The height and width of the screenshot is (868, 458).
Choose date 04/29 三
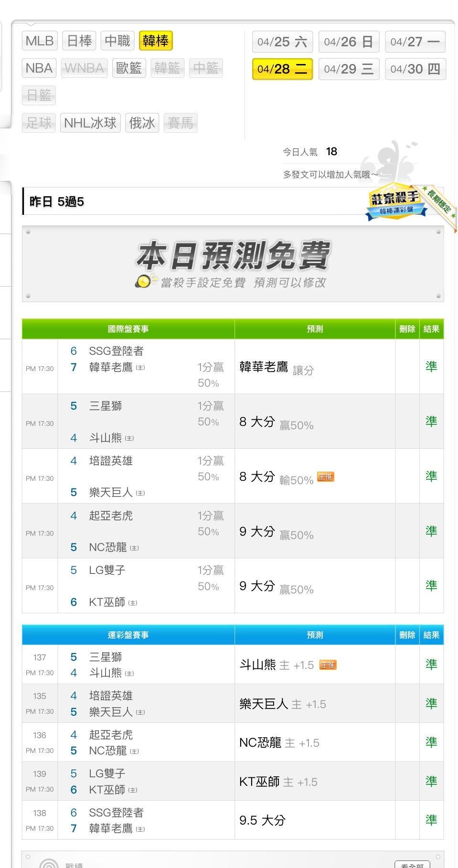click(x=349, y=69)
